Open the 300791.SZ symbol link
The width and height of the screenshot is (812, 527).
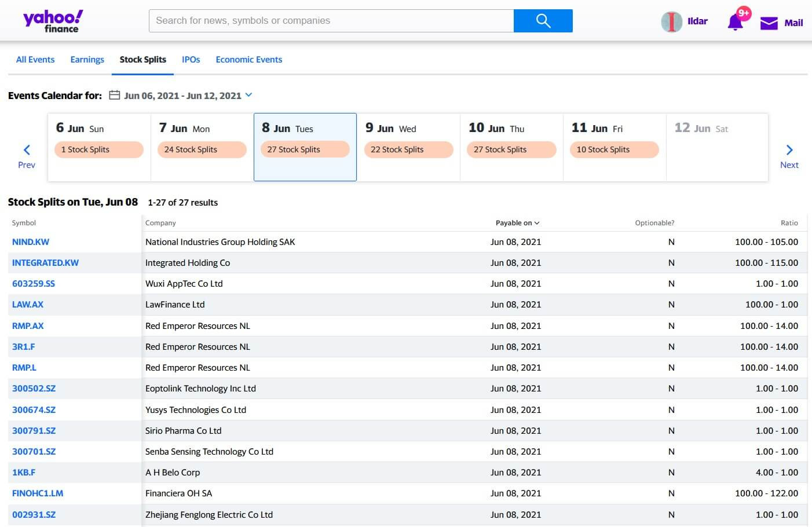[x=34, y=431]
